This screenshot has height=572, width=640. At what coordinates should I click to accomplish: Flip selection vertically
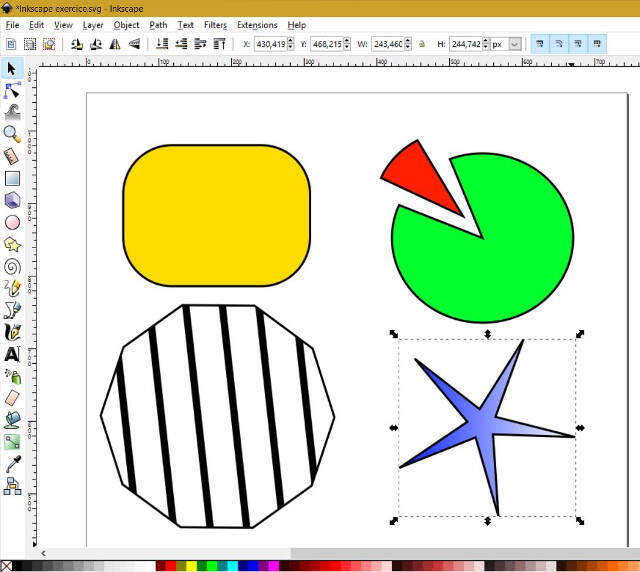click(134, 44)
